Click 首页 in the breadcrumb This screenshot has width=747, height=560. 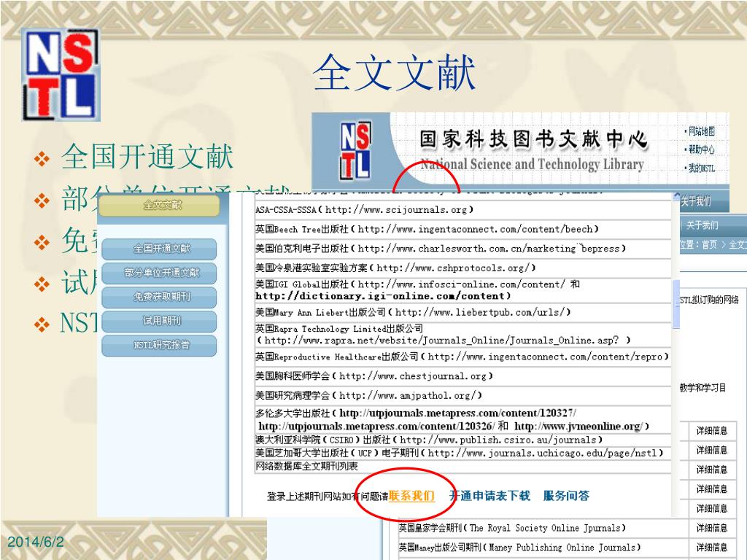tap(709, 244)
